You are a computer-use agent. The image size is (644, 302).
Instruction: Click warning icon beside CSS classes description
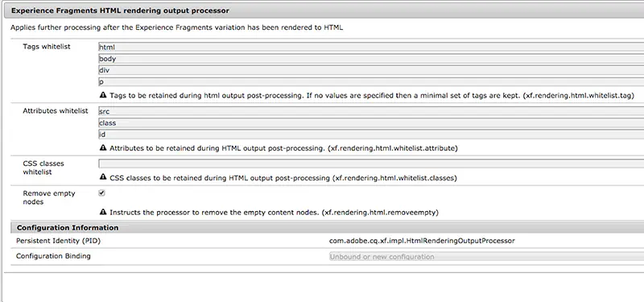pos(103,177)
